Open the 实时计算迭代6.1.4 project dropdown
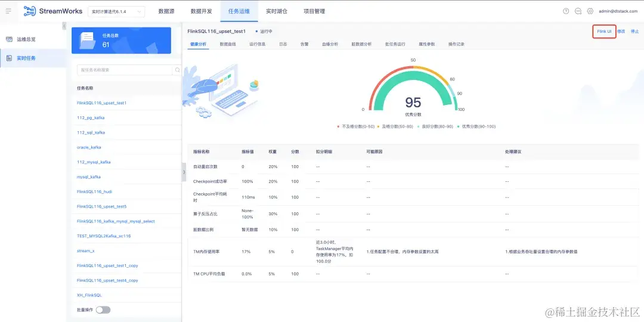644x322 pixels. pos(116,11)
